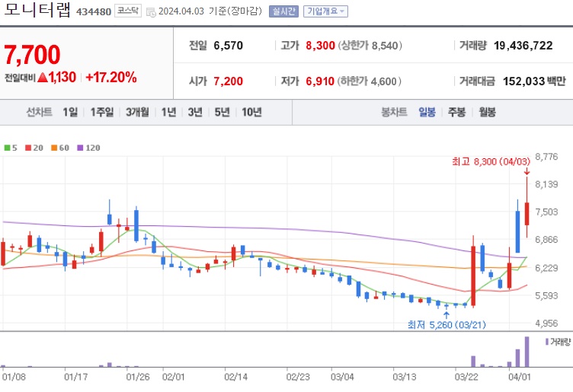Click the stock name 모니터랩
The image size is (573, 392).
(37, 10)
